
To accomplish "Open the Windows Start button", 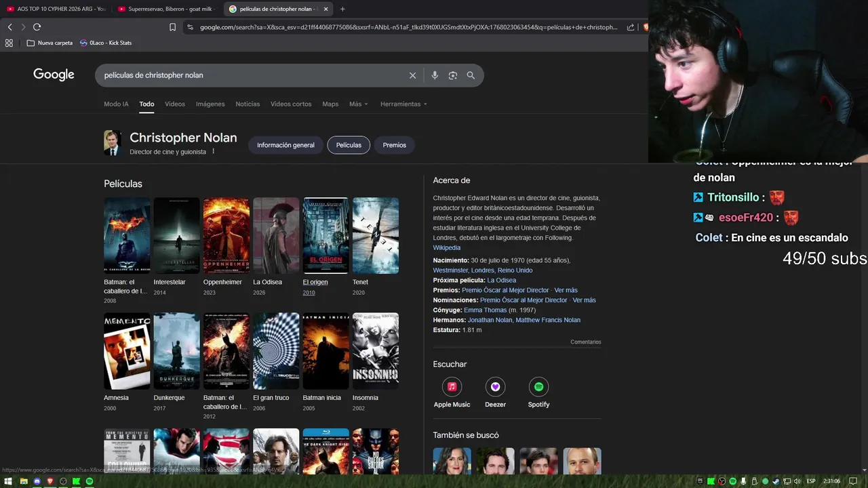I will pos(9,481).
